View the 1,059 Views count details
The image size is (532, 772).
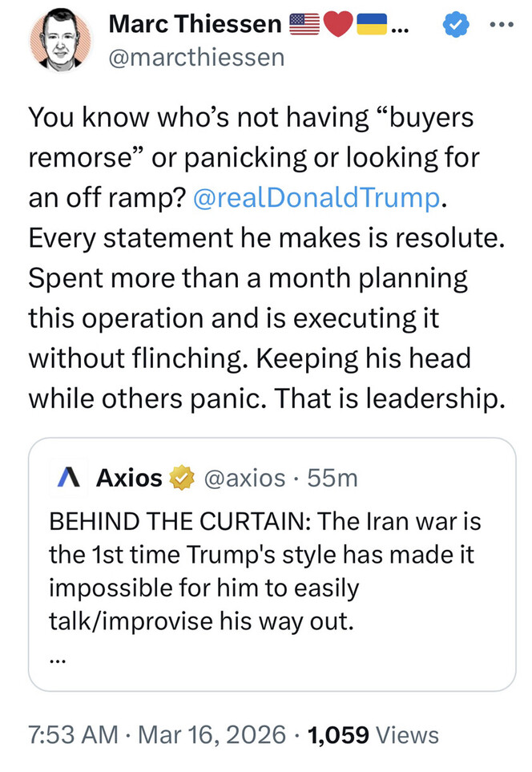point(373,734)
